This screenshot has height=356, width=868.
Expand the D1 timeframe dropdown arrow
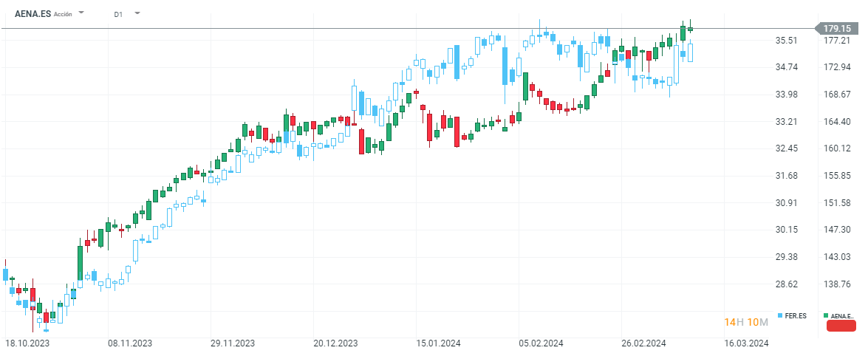coord(137,13)
